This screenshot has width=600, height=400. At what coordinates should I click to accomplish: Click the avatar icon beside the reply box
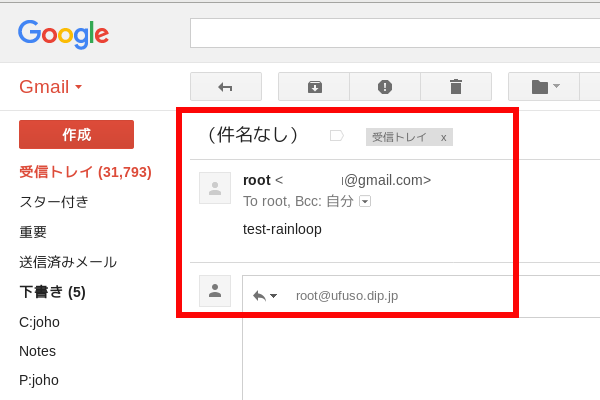215,291
